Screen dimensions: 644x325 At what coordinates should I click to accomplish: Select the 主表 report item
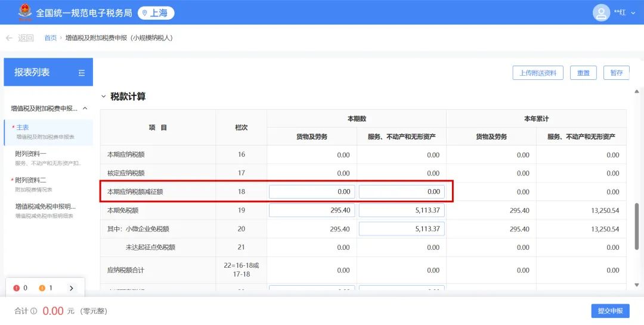tap(48, 132)
